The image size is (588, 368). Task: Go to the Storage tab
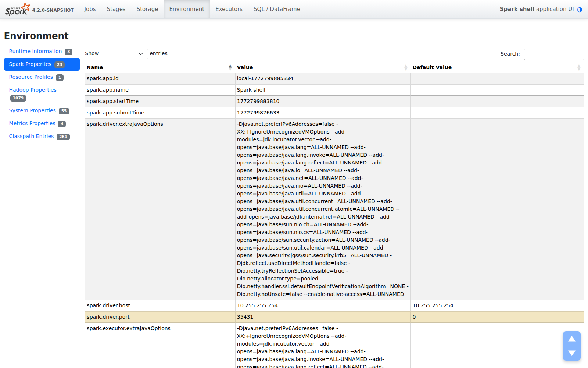pyautogui.click(x=147, y=9)
